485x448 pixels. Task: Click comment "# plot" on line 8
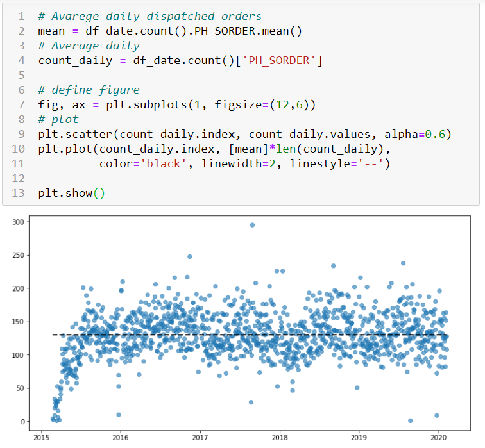[58, 120]
